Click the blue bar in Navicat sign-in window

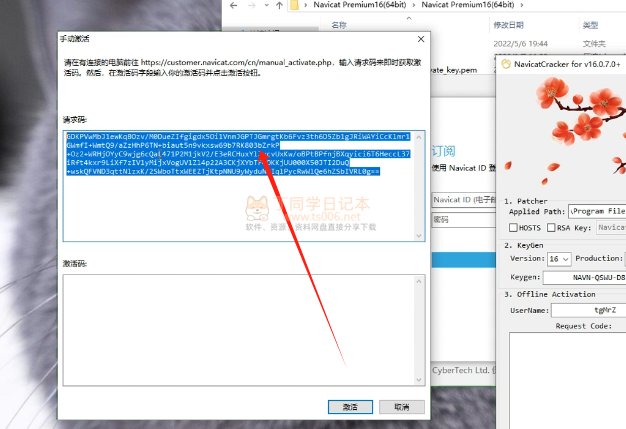464,260
